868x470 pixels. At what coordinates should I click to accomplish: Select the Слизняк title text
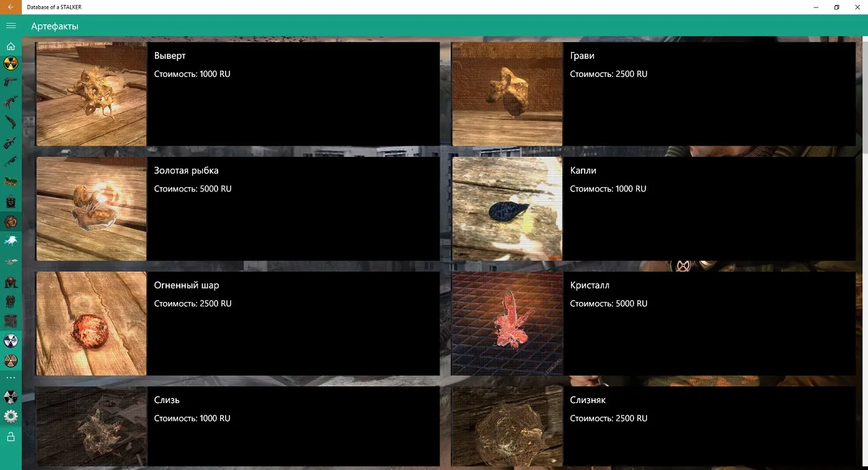coord(588,400)
